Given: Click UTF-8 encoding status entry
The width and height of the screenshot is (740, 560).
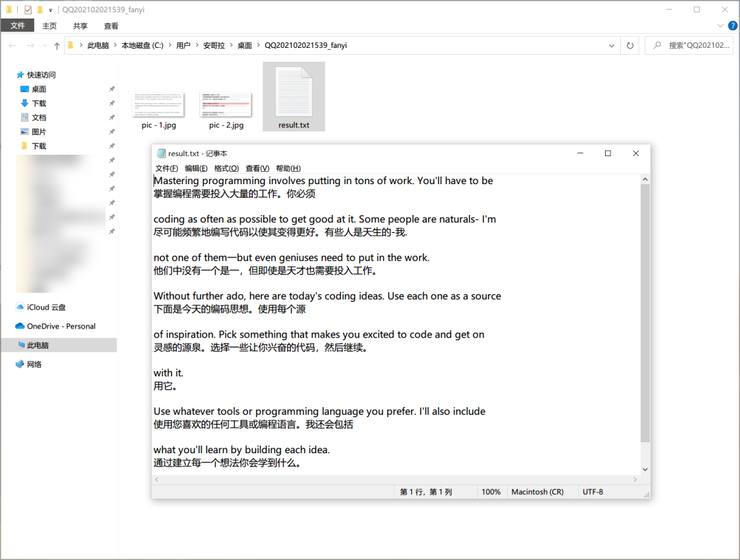Looking at the screenshot, I should click(x=593, y=492).
